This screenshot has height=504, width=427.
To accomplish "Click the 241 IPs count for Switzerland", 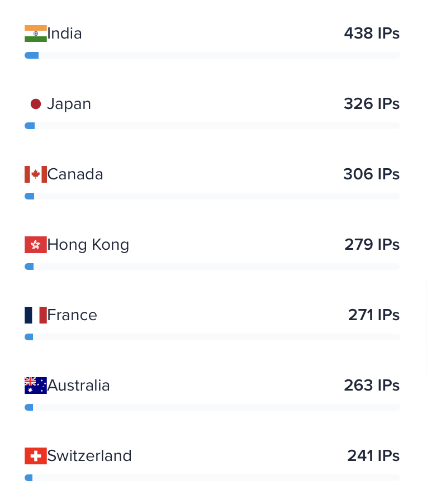I will (373, 456).
